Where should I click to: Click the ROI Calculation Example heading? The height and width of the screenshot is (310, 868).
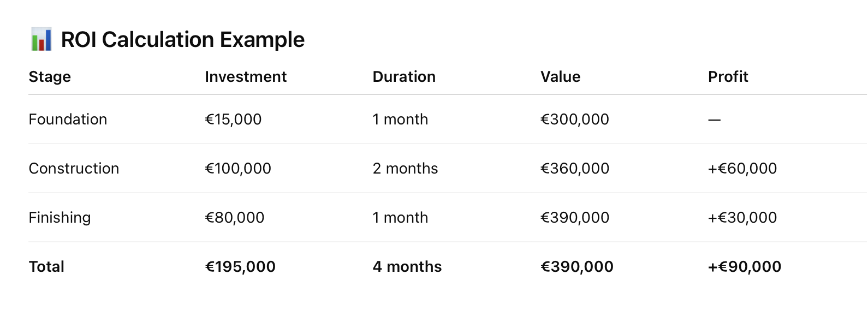point(182,40)
